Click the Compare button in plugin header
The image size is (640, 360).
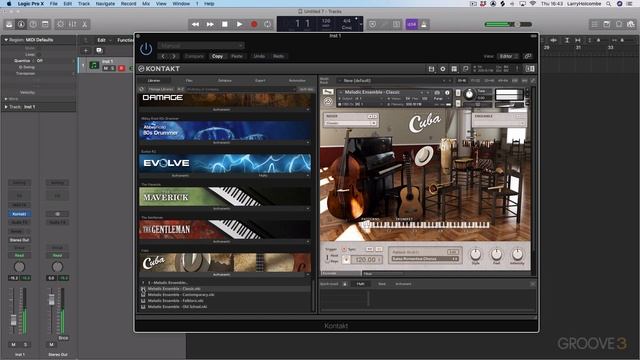click(x=194, y=56)
